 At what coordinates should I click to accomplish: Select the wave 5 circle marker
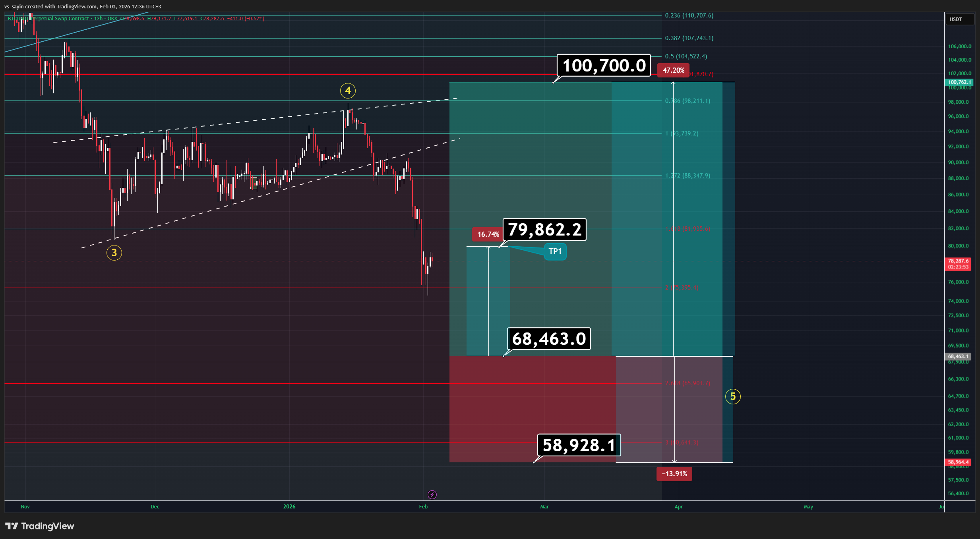(733, 396)
